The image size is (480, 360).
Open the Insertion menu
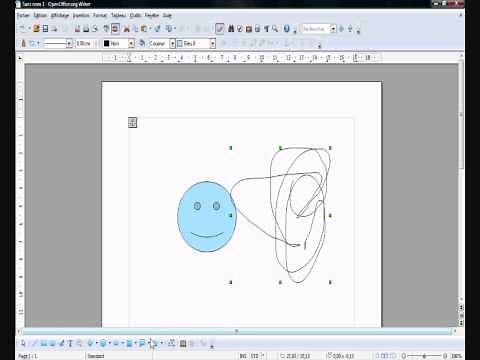point(81,15)
